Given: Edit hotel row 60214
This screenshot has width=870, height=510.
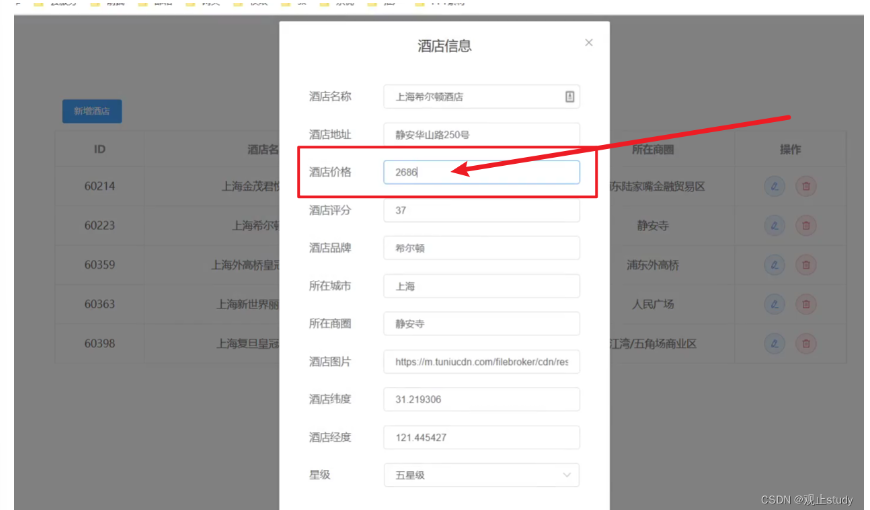Looking at the screenshot, I should click(x=775, y=186).
